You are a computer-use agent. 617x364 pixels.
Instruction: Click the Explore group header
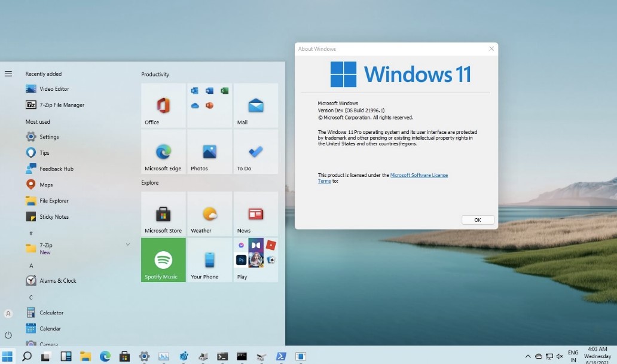coord(150,182)
